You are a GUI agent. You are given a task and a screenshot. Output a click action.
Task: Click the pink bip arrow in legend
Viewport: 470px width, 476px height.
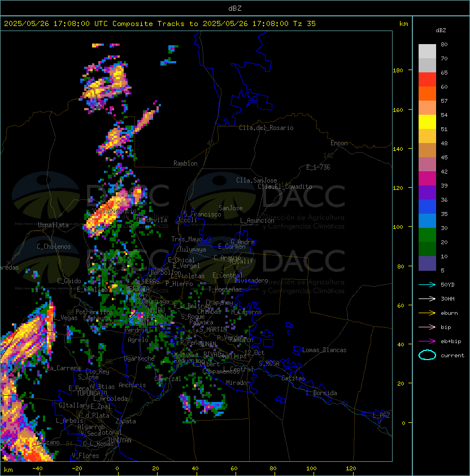[427, 327]
